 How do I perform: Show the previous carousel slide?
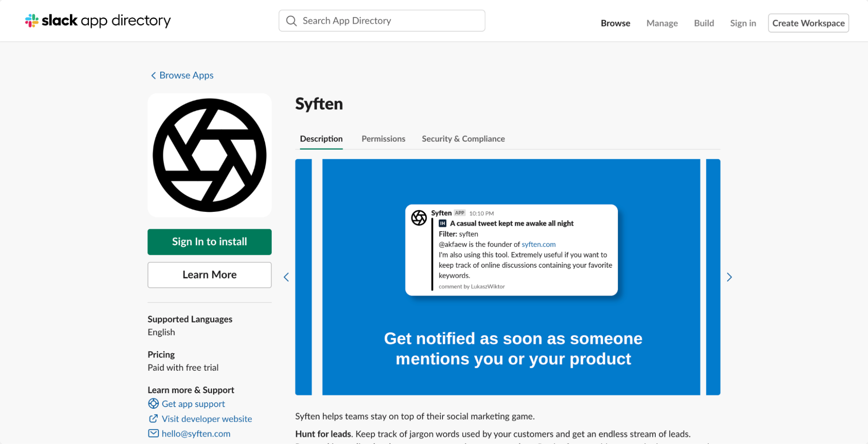pos(286,277)
